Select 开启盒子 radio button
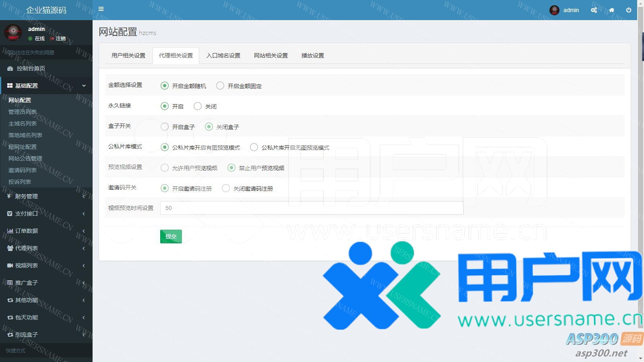The width and height of the screenshot is (644, 362). tap(165, 127)
